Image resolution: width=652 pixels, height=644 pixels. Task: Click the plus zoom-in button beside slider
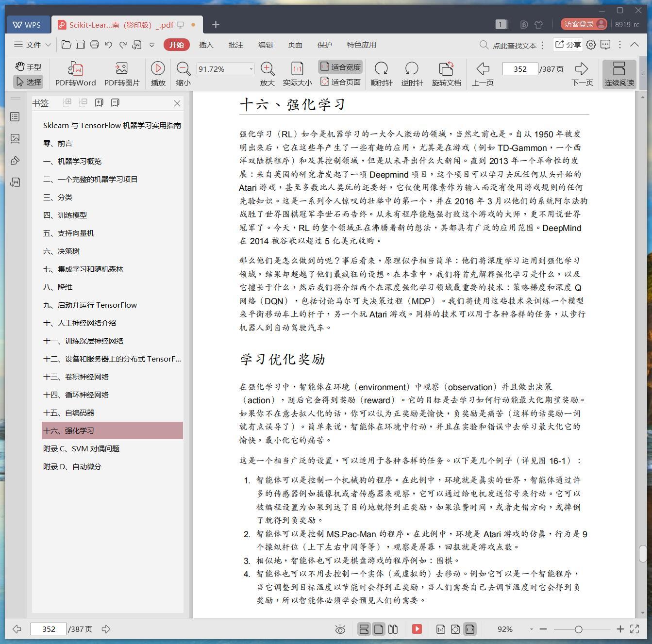point(620,629)
